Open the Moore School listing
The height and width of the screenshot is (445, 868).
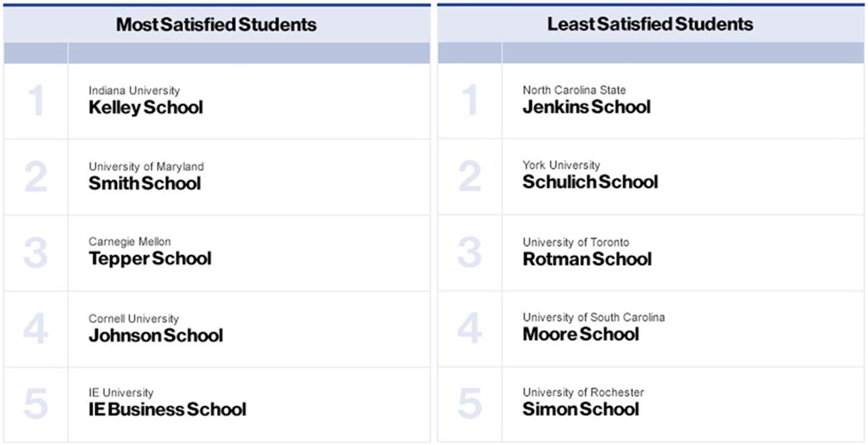point(581,334)
